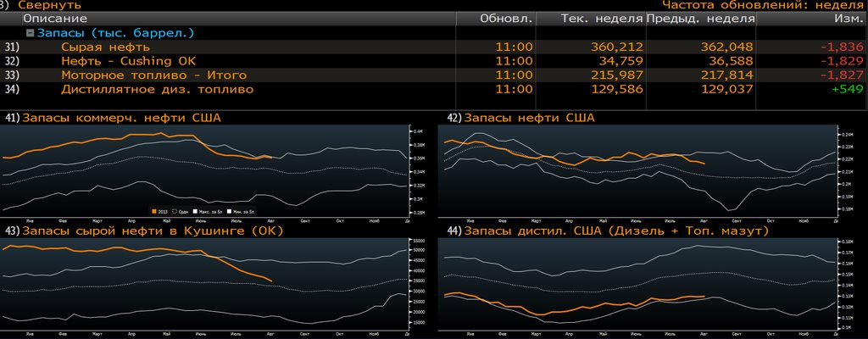The image size is (868, 339).
Task: Toggle the Макс. за 5л legend entry
Action: pyautogui.click(x=205, y=210)
